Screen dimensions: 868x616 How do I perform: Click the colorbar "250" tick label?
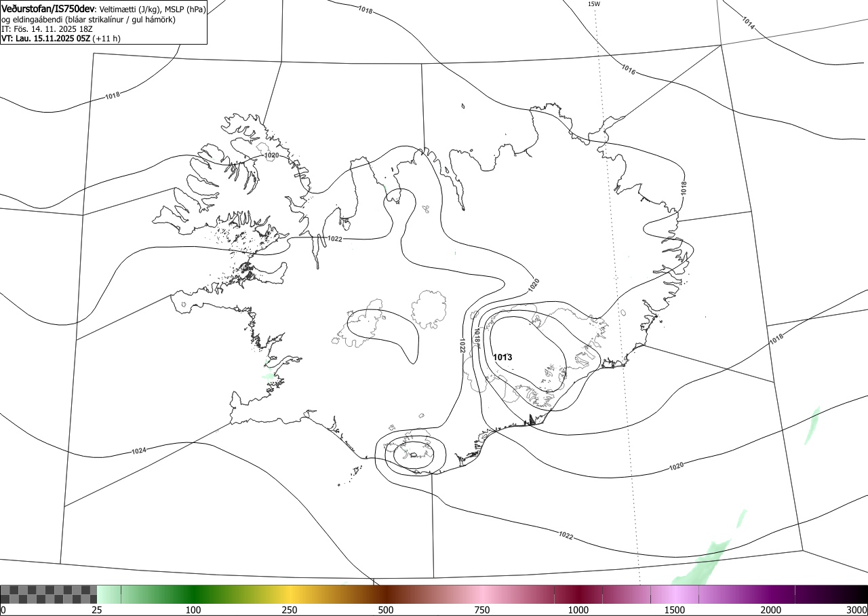point(290,611)
